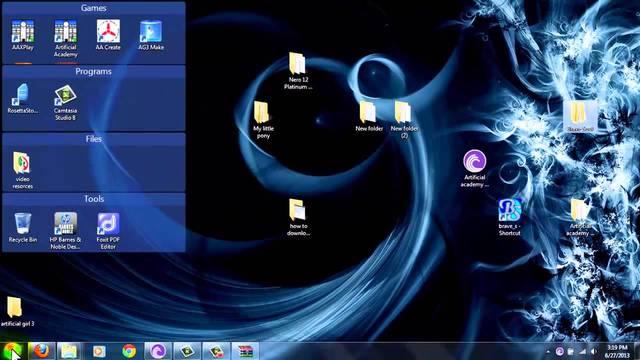Launch the RosettaStone shortcut
640x360 pixels.
coord(23,98)
